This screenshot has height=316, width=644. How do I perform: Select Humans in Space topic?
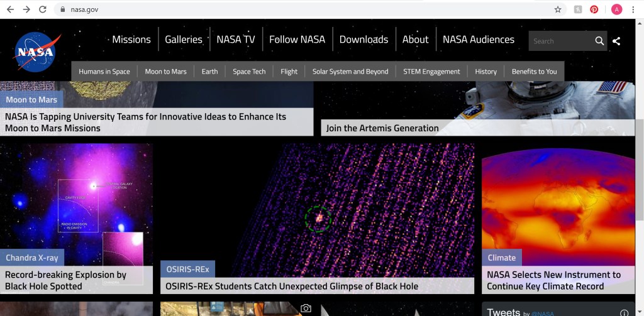click(x=104, y=72)
